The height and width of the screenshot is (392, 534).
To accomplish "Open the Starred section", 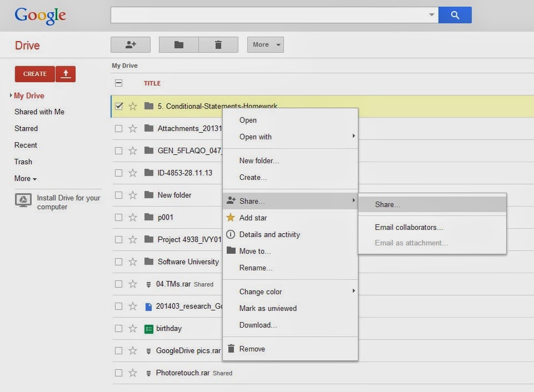I will (x=26, y=129).
